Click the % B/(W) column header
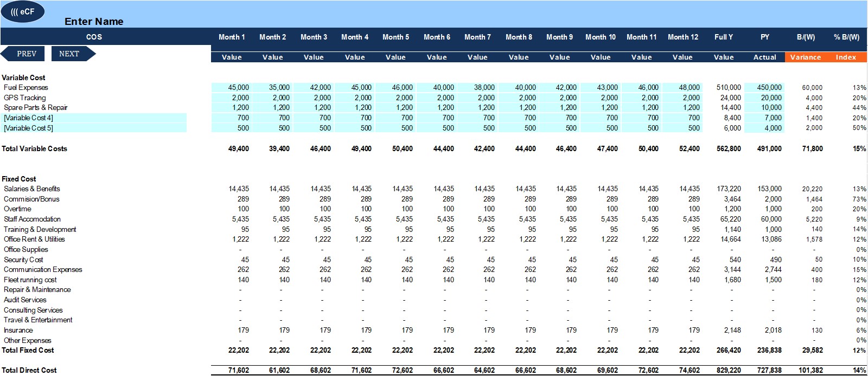Viewport: 868px width, 376px height. (846, 37)
